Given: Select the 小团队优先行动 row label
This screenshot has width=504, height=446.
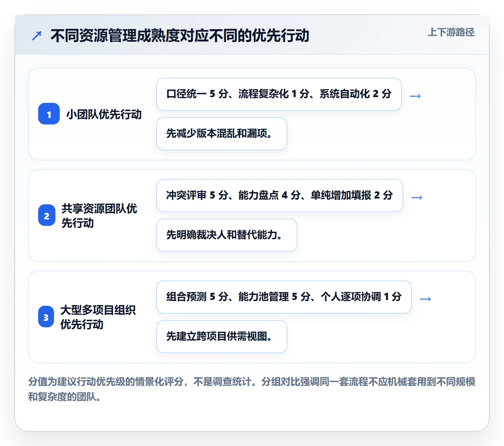Looking at the screenshot, I should tap(104, 114).
